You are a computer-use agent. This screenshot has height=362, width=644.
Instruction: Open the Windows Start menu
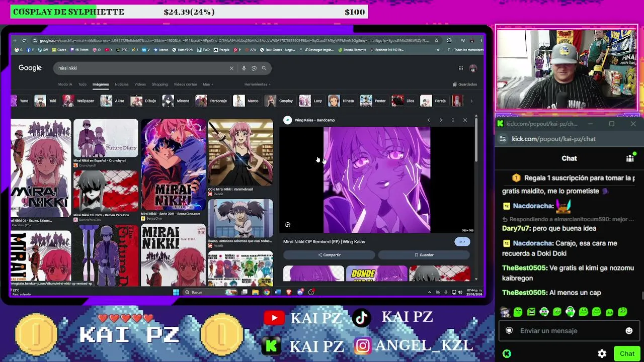[176, 292]
